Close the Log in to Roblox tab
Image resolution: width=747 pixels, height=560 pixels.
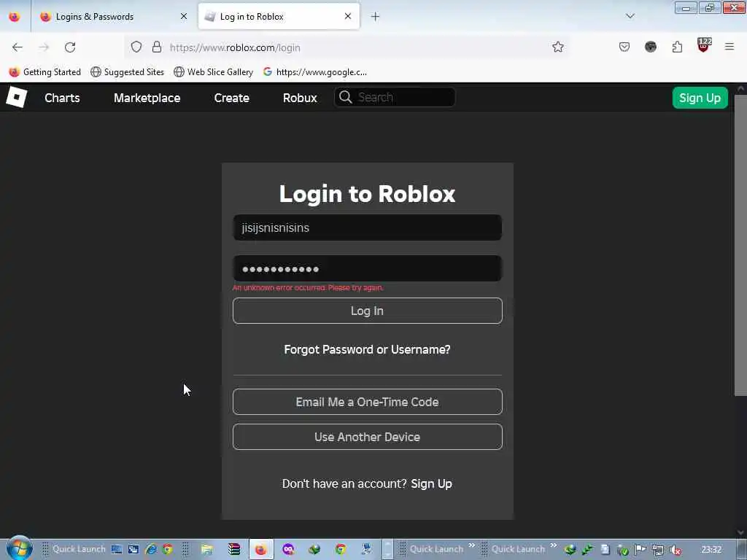(x=348, y=16)
